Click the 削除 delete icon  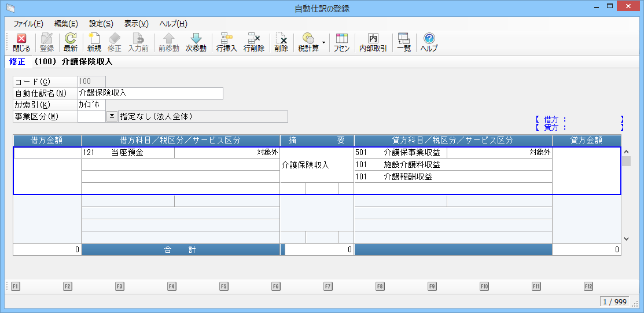coord(281,43)
